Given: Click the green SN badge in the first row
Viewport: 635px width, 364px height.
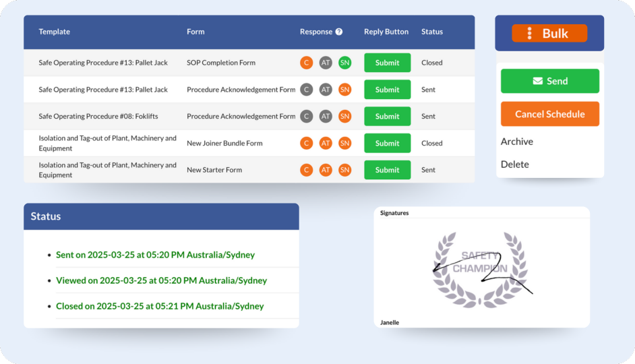Looking at the screenshot, I should tap(345, 63).
